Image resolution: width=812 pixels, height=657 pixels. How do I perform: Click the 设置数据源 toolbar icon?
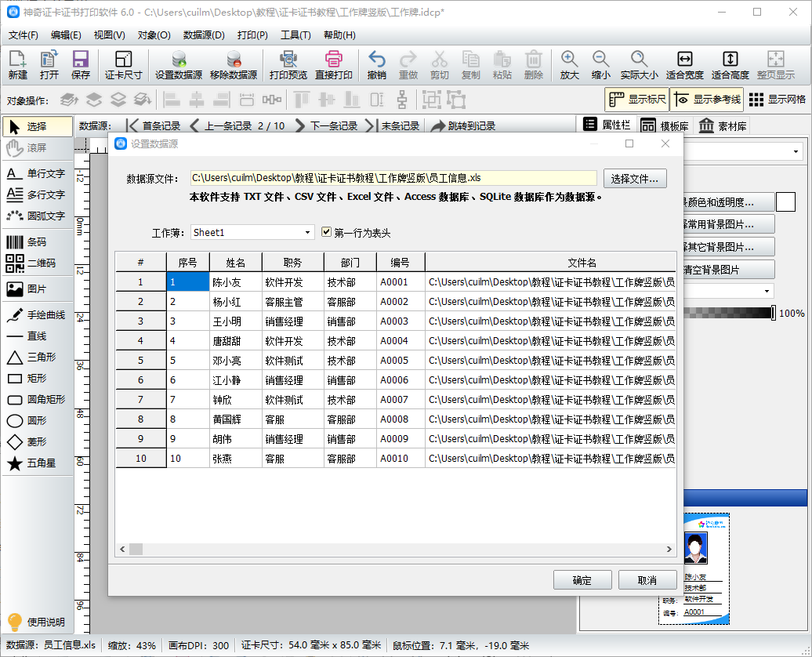tap(179, 65)
